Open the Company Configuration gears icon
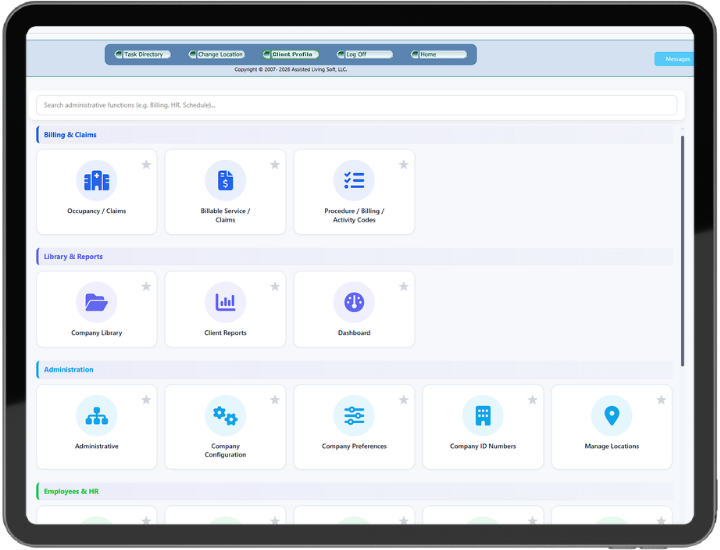 (225, 415)
